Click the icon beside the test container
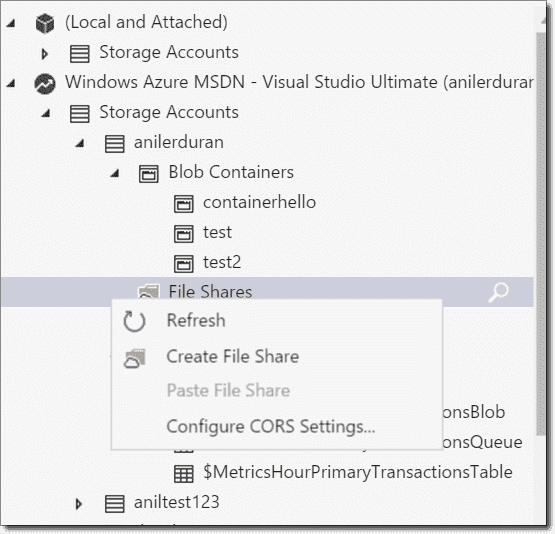This screenshot has width=555, height=534. 184,234
